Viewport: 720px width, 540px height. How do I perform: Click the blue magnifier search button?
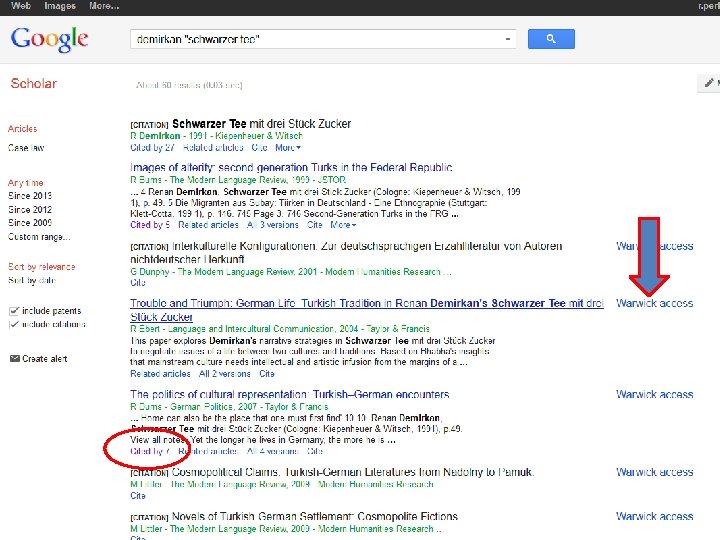(x=551, y=39)
